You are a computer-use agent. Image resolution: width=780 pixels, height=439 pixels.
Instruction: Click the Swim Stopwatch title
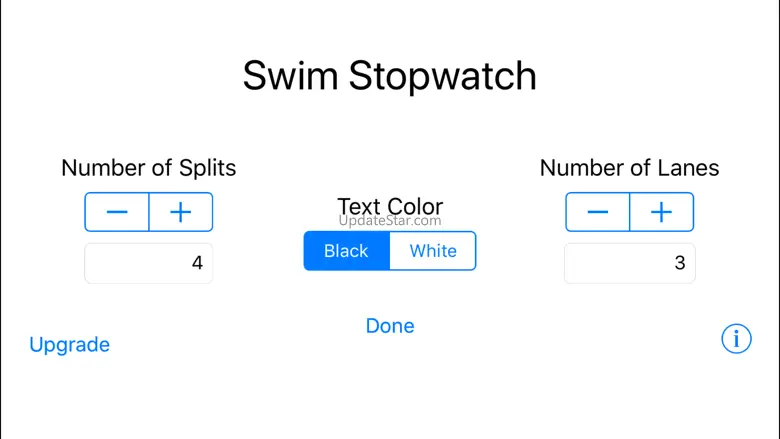point(390,77)
